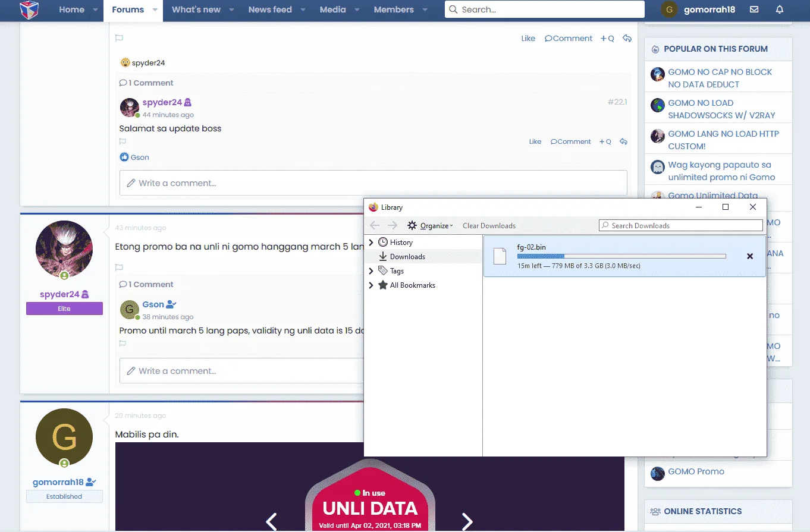Open the gomorrah18 profile link under the G avatar
This screenshot has height=532, width=810.
pos(58,482)
